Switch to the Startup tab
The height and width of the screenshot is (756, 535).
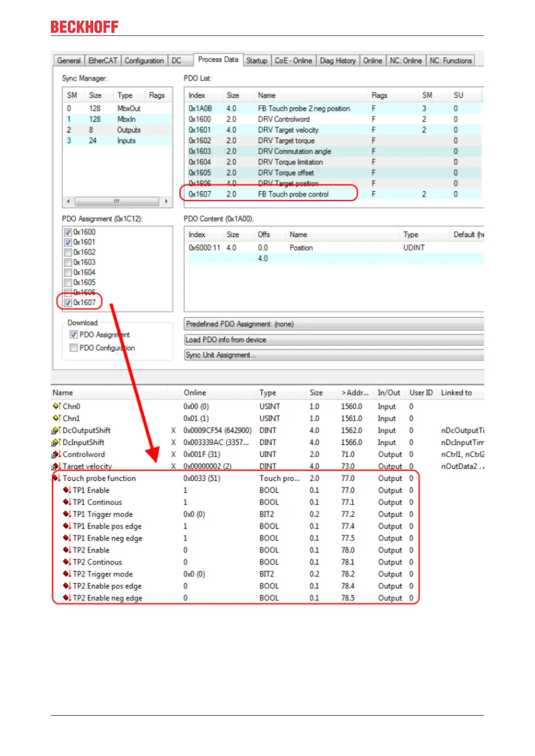coord(256,61)
